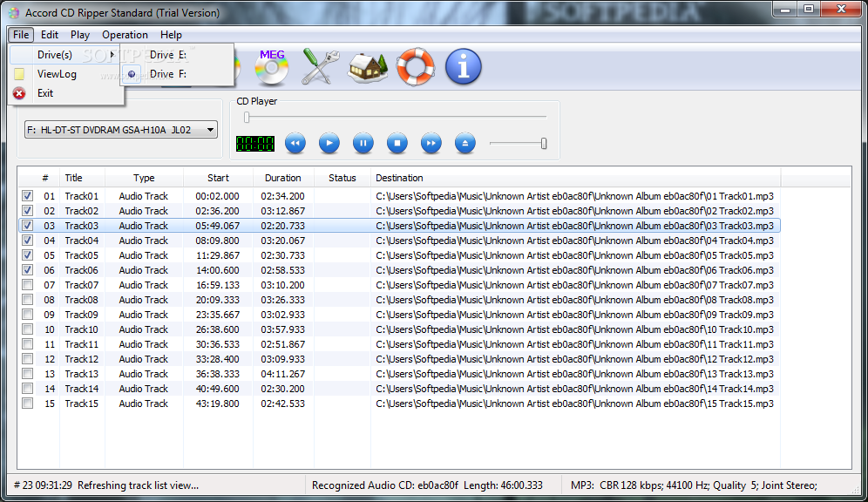Click the 00:00 time display

point(255,144)
